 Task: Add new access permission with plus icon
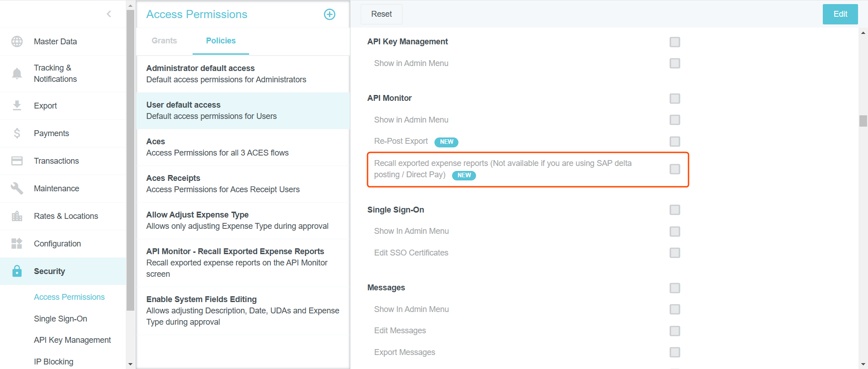click(x=330, y=14)
